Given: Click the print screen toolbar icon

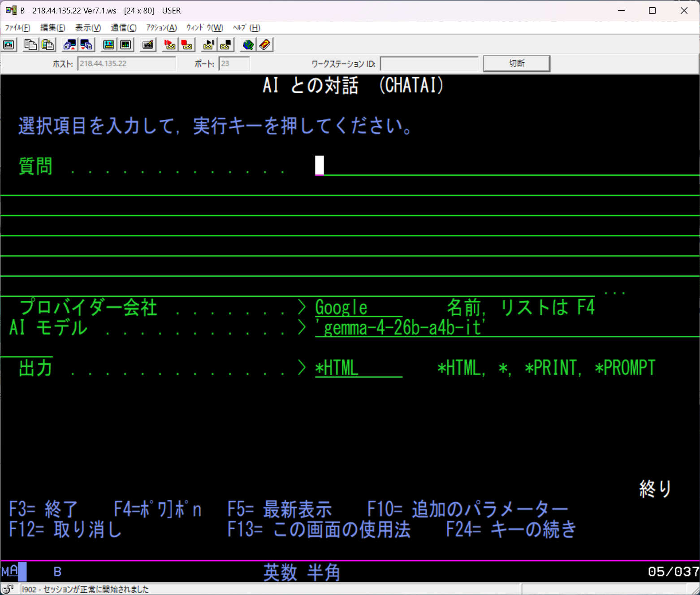Looking at the screenshot, I should [9, 45].
